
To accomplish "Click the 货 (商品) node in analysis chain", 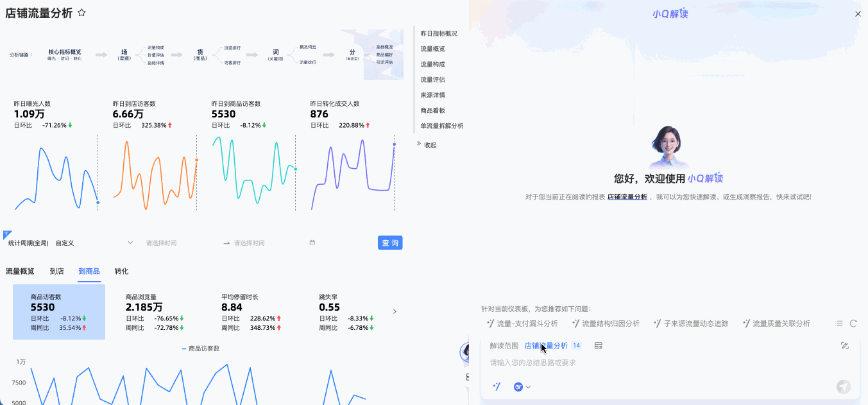I will (200, 55).
